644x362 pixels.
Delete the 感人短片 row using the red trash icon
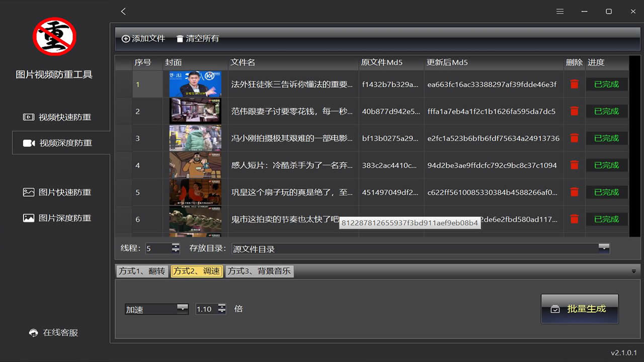click(x=574, y=165)
